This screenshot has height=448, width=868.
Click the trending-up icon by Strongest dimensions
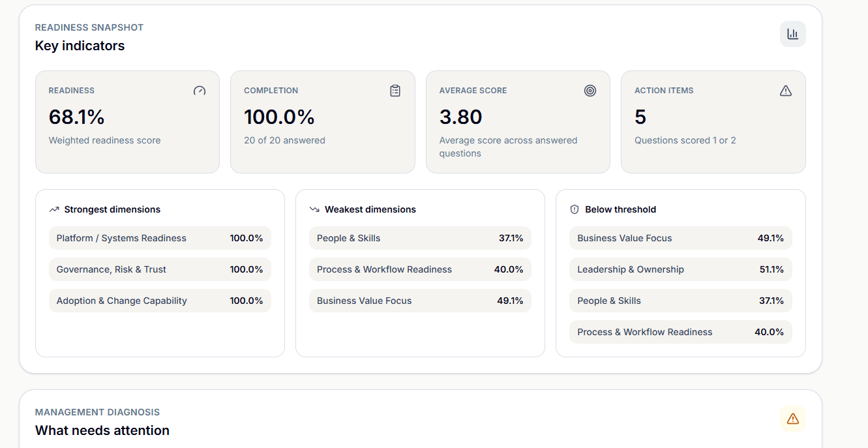54,209
